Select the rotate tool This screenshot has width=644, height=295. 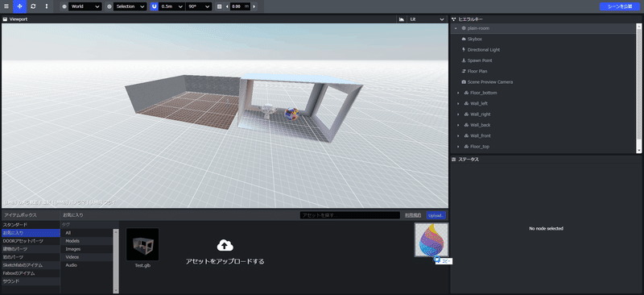33,6
